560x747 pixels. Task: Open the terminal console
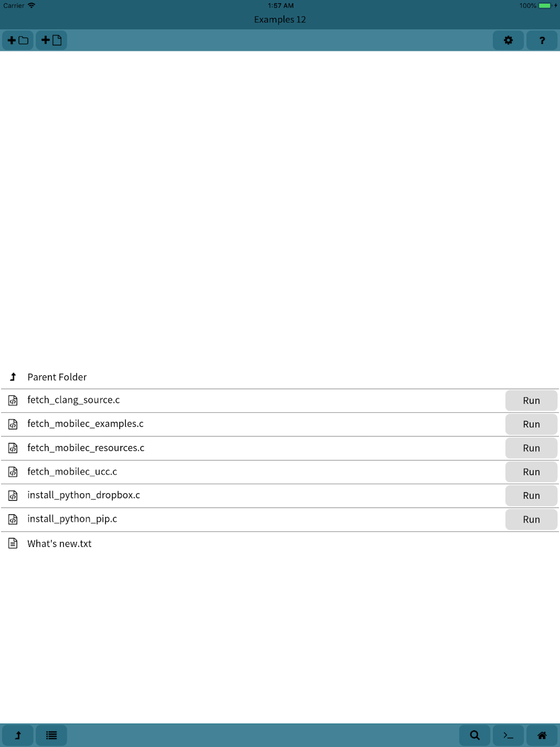[508, 735]
